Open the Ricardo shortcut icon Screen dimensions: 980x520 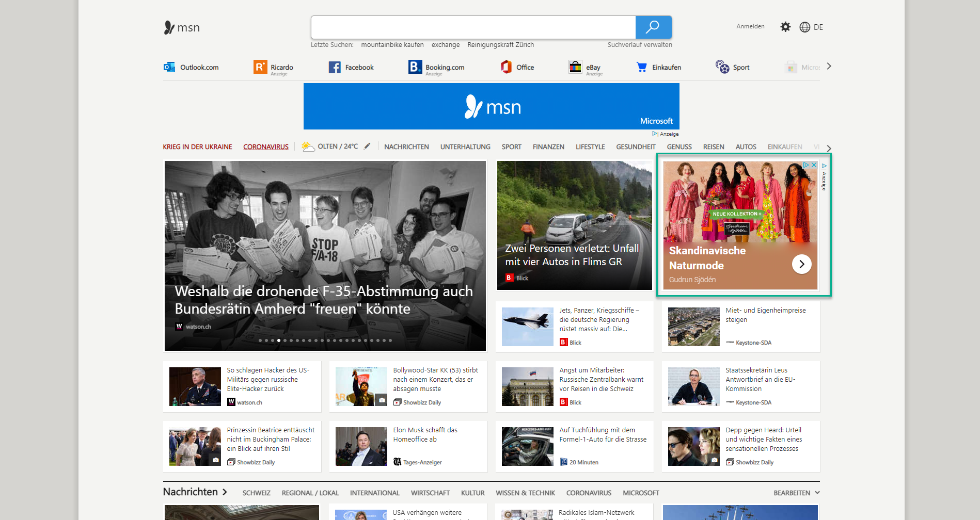pos(260,67)
